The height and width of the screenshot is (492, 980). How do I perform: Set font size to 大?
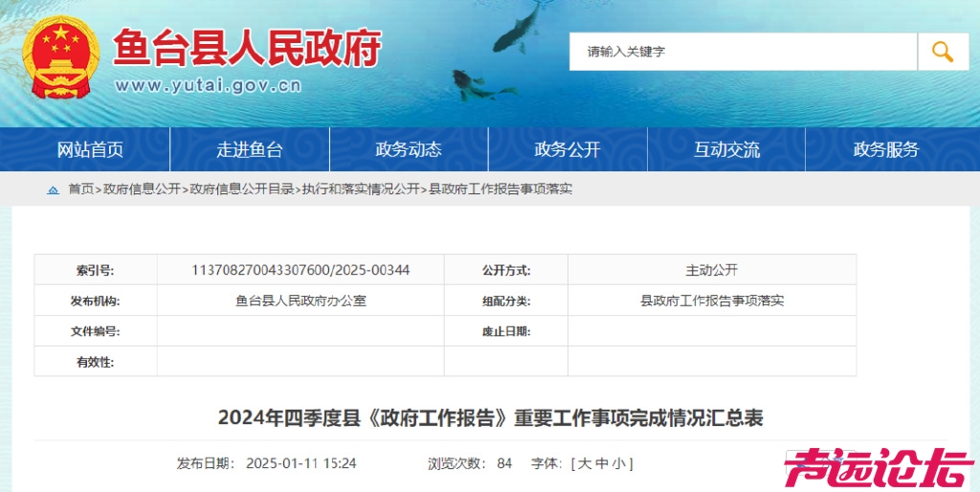pos(585,464)
